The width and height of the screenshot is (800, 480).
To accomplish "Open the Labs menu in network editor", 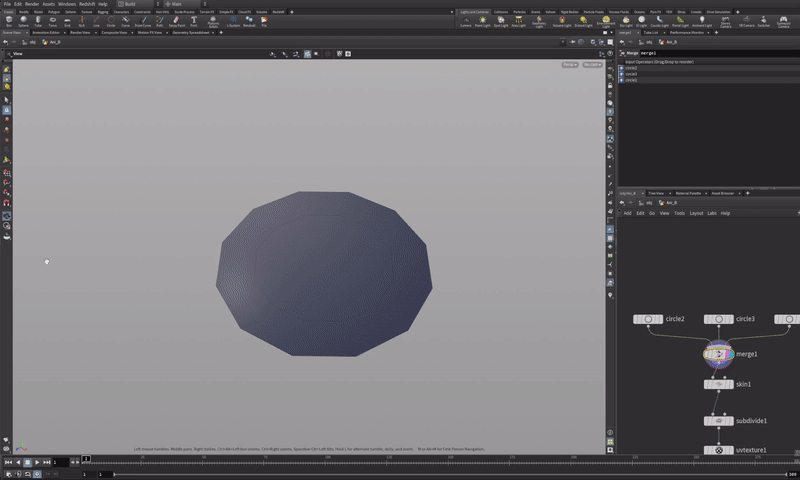I will pyautogui.click(x=711, y=213).
